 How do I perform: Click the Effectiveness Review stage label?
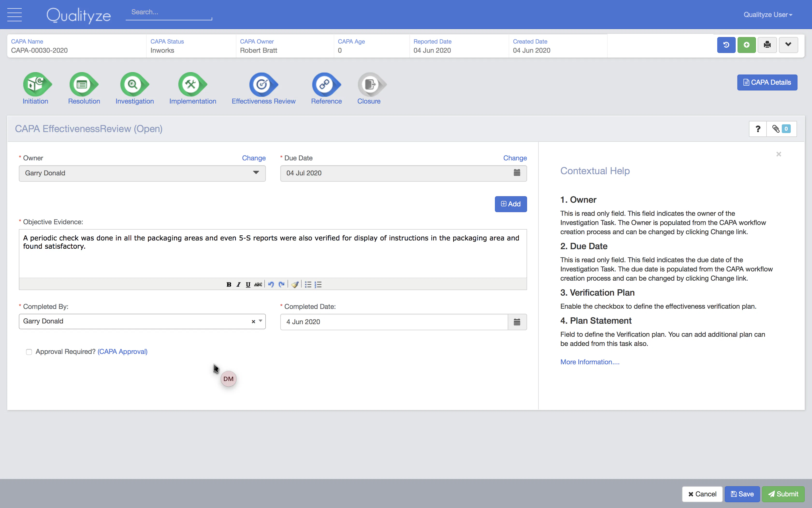pos(263,101)
